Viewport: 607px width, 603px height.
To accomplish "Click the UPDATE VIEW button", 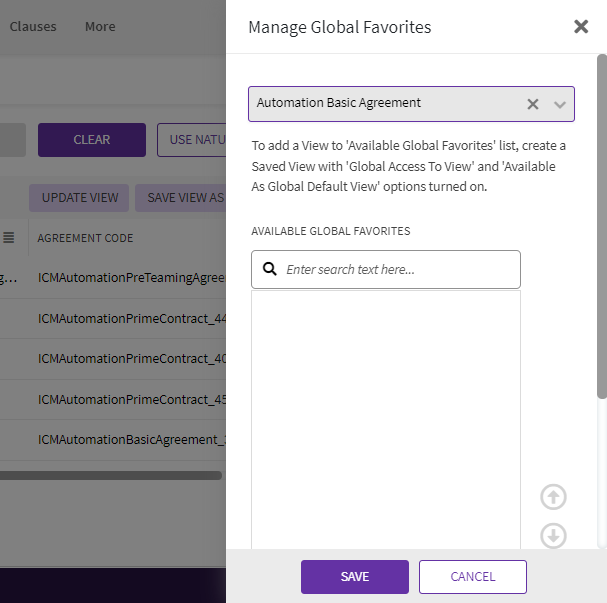I will point(80,198).
